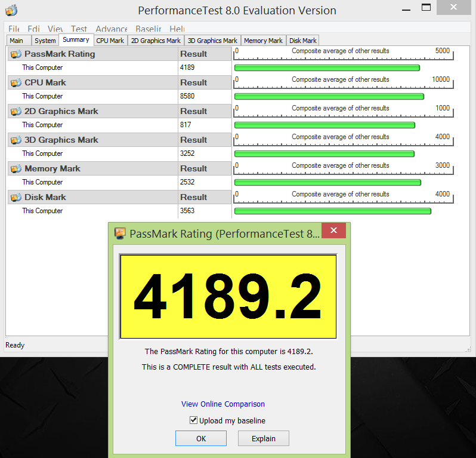Click the CPU Mark row icon
The width and height of the screenshot is (476, 458).
pyautogui.click(x=16, y=82)
